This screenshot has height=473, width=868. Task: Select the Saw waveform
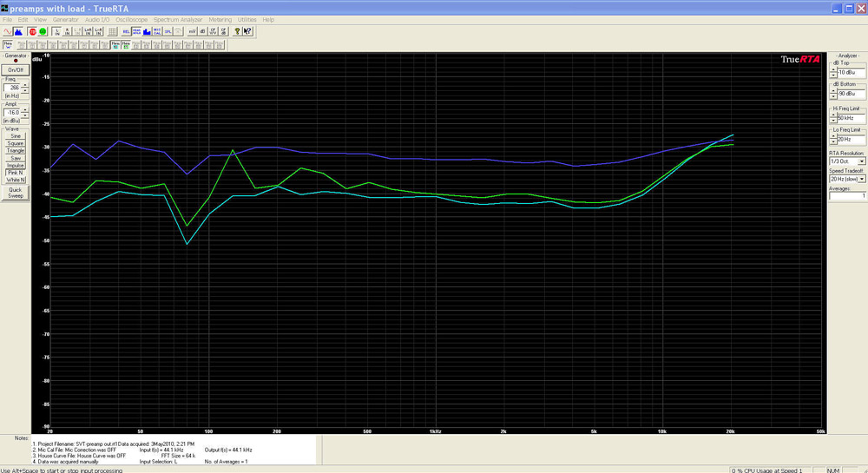click(16, 158)
